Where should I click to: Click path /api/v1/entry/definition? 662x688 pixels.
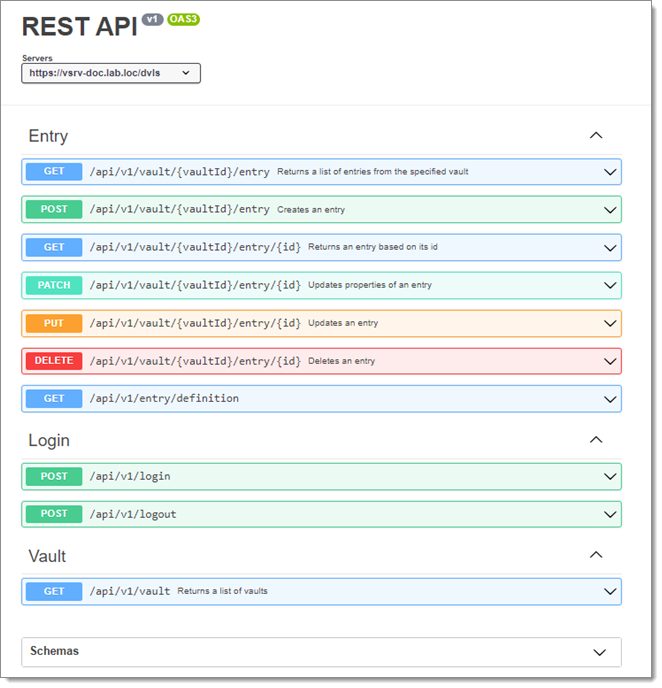pos(165,398)
